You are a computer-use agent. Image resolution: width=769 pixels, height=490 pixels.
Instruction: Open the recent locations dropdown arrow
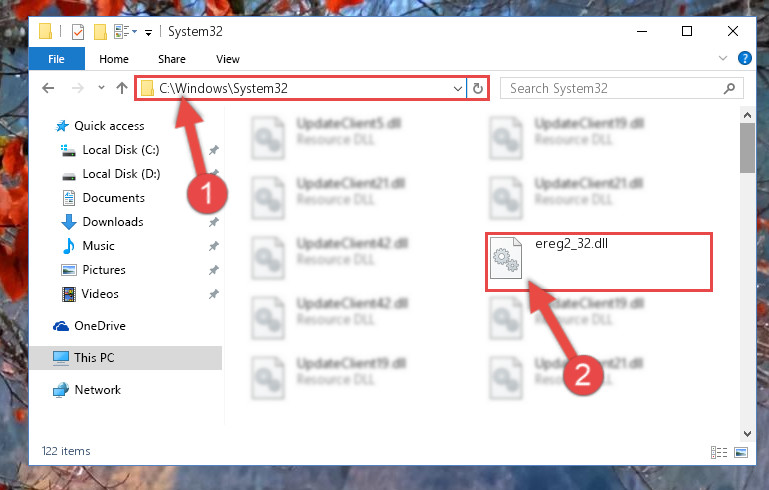tap(101, 88)
